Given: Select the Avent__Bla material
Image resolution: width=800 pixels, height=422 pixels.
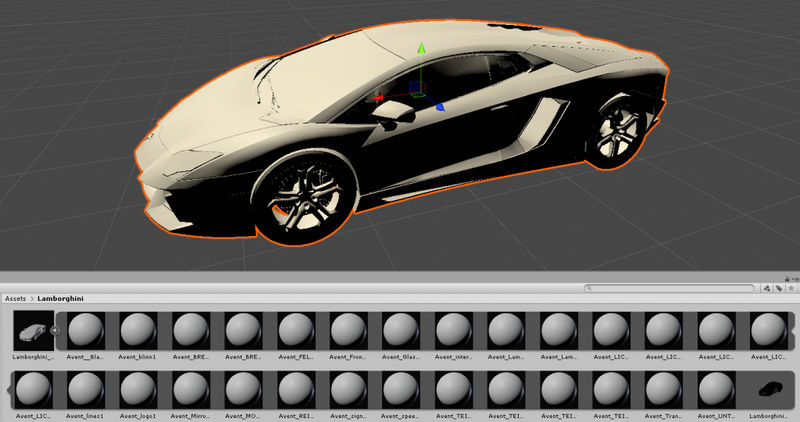Looking at the screenshot, I should (86, 331).
